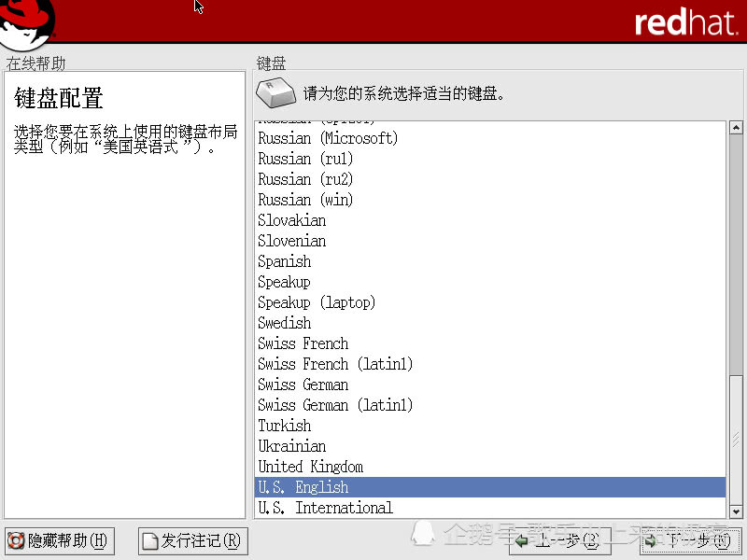The width and height of the screenshot is (747, 560).
Task: Choose the Slovenian keyboard
Action: coord(489,241)
